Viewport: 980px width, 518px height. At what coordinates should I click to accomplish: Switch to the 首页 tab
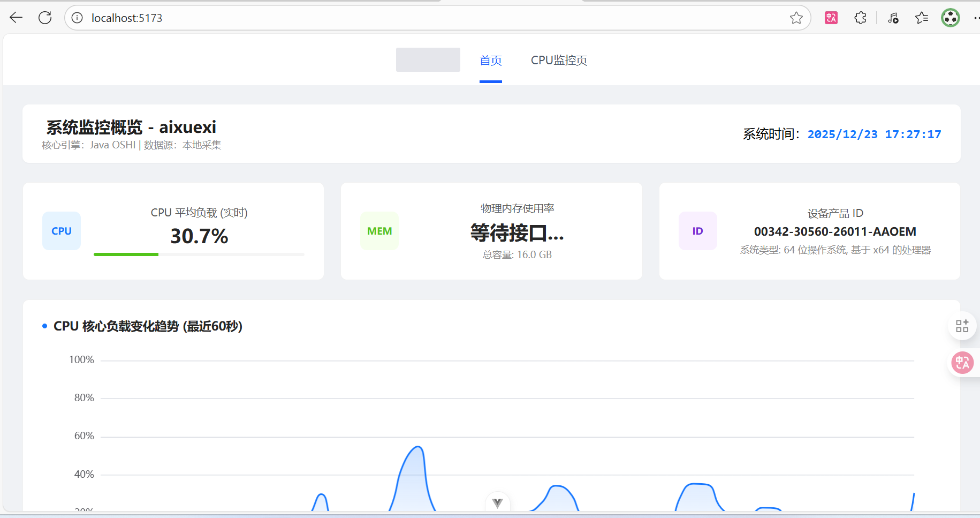coord(491,61)
